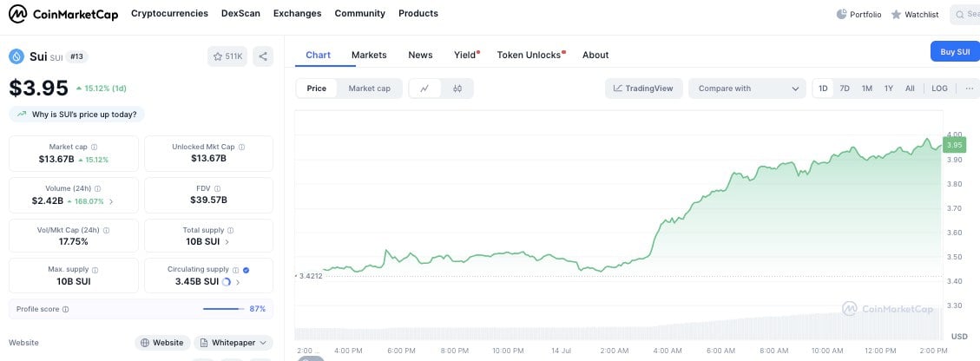Click the search magnifier box
The height and width of the screenshot is (361, 980).
coord(965,14)
